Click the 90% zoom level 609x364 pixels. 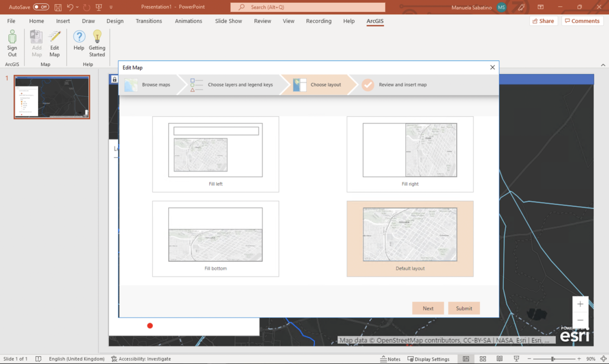point(591,359)
